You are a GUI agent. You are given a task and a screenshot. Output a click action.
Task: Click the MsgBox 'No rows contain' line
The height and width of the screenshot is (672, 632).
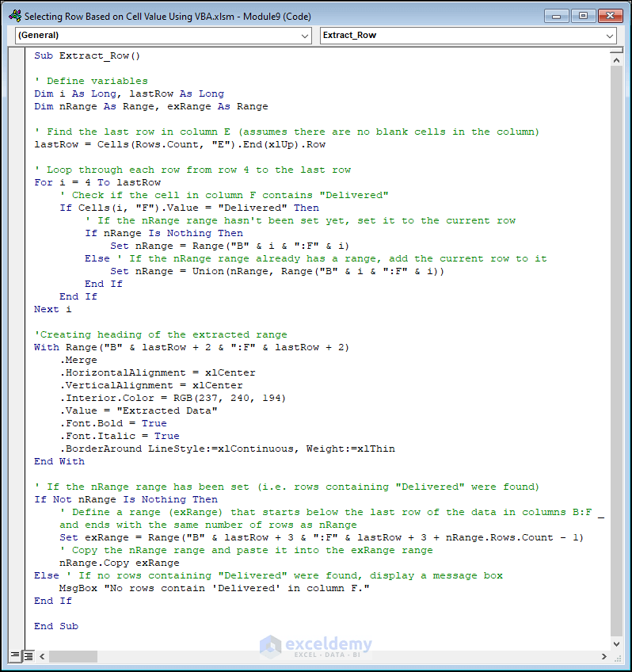pos(214,589)
